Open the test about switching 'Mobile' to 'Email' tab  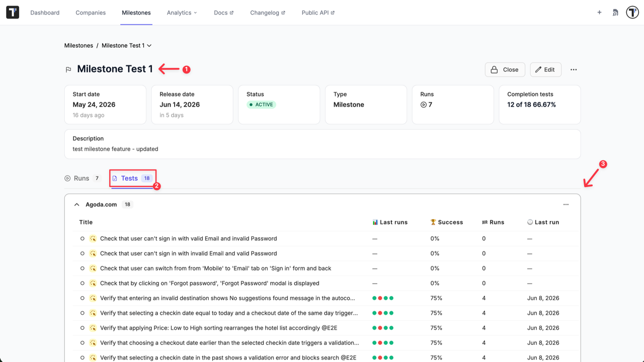click(216, 268)
